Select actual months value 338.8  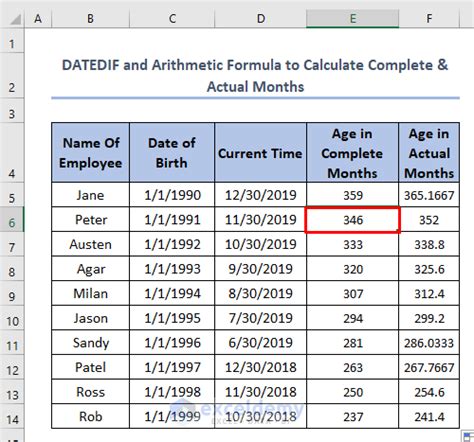click(429, 244)
